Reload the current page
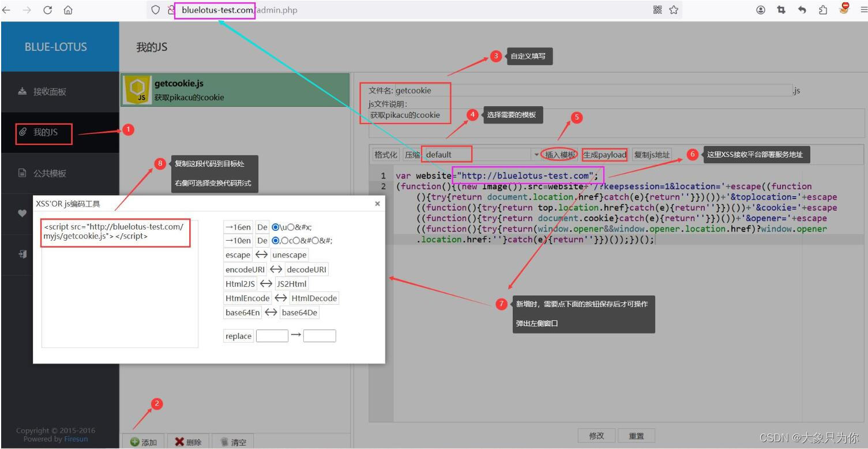The image size is (868, 449). point(47,10)
